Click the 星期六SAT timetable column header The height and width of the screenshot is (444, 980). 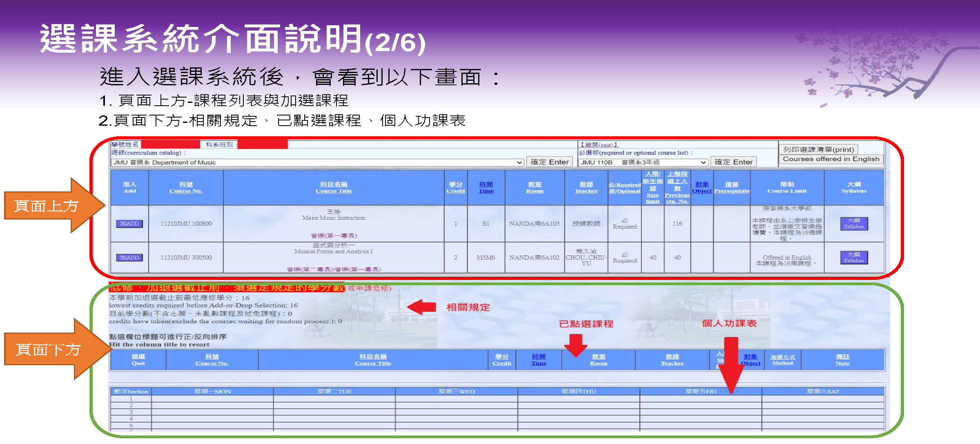(x=823, y=391)
